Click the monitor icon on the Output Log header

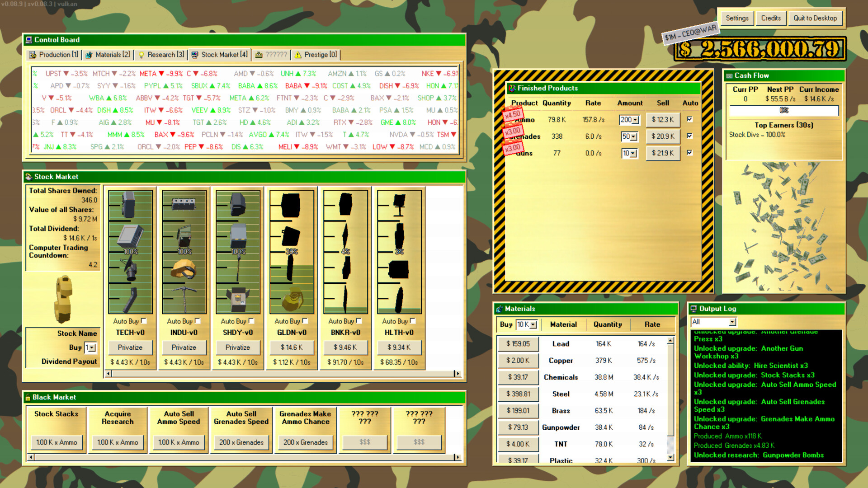tap(693, 309)
